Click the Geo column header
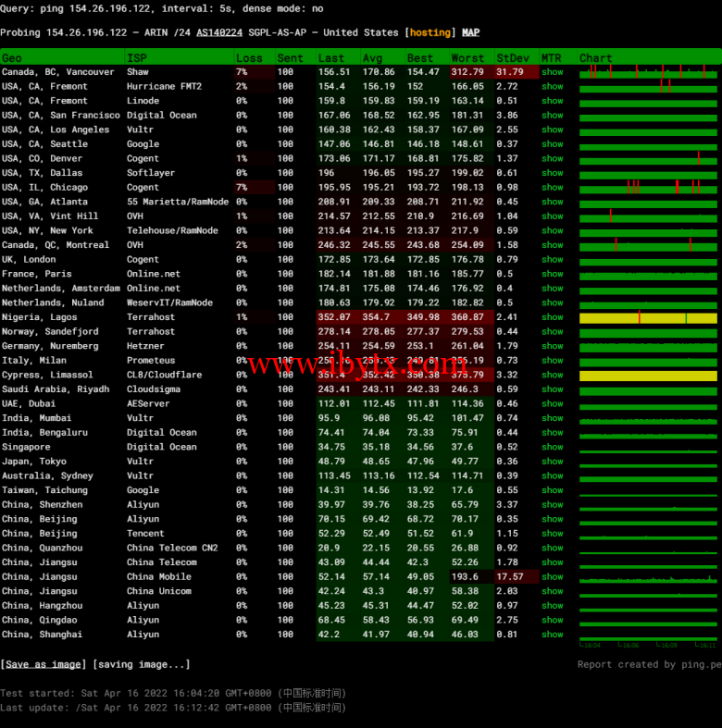This screenshot has width=722, height=728. click(12, 57)
